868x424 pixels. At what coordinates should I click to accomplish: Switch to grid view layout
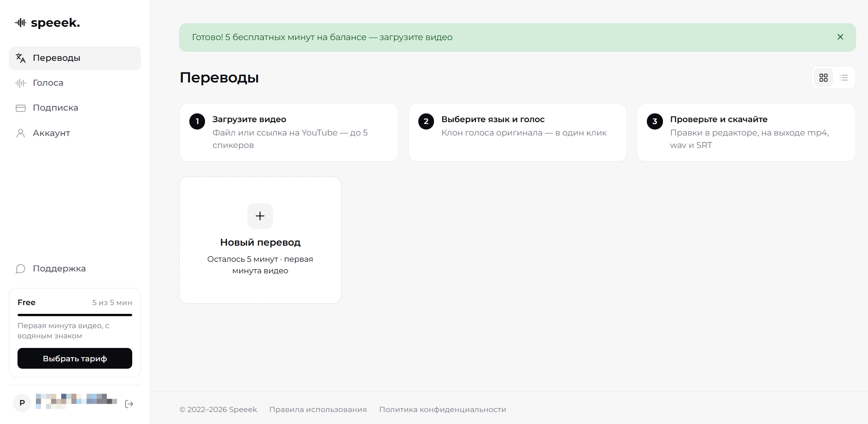(x=824, y=77)
